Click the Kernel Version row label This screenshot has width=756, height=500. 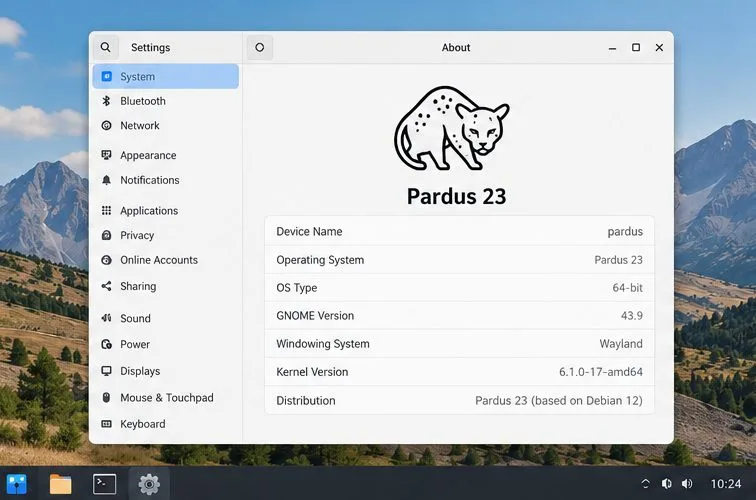click(312, 372)
